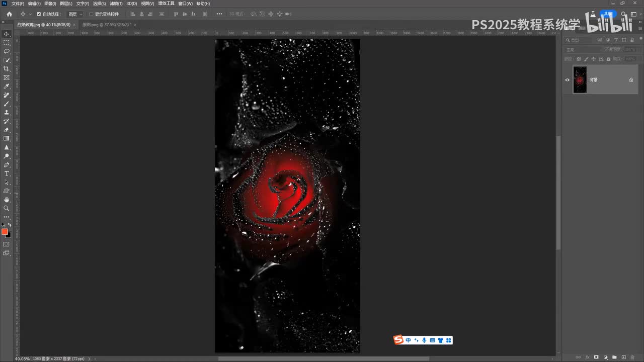Create a new layer group
The width and height of the screenshot is (644, 362).
(614, 357)
